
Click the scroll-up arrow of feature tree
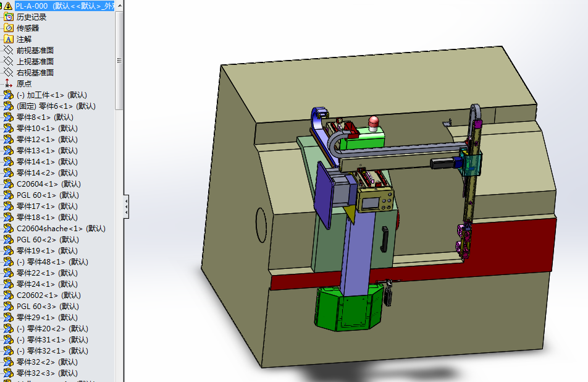coord(119,6)
